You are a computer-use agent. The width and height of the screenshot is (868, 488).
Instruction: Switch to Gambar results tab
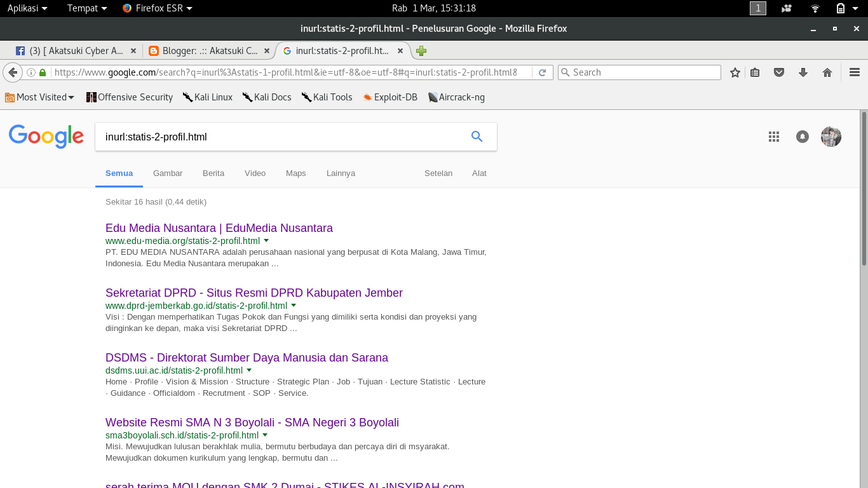click(x=168, y=173)
